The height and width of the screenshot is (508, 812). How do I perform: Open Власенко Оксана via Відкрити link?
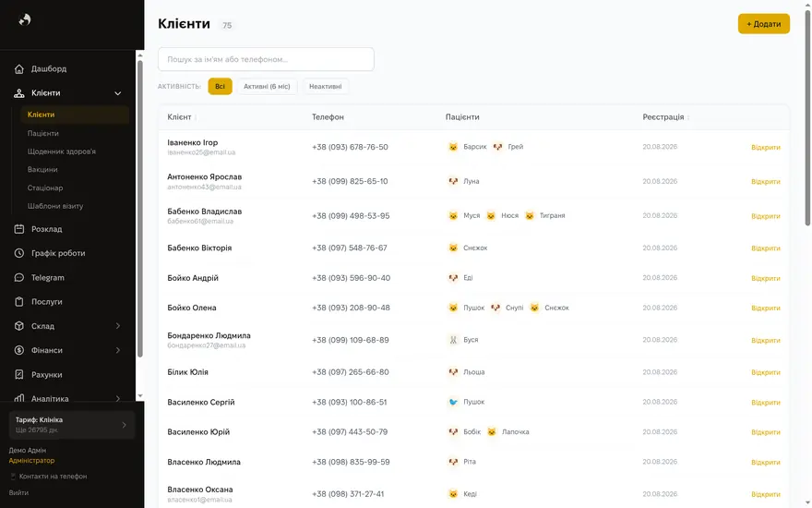coord(765,494)
